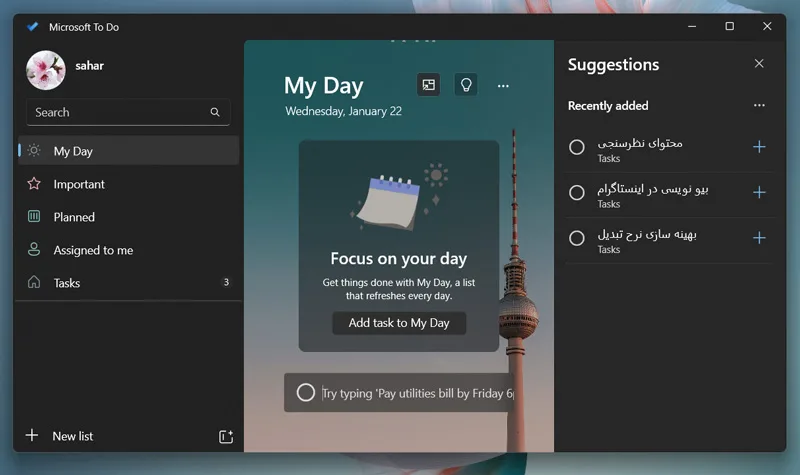Toggle the Suggestions lightbulb icon
This screenshot has width=800, height=475.
coord(466,85)
